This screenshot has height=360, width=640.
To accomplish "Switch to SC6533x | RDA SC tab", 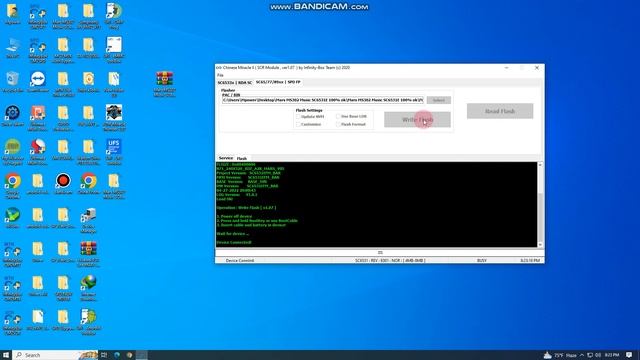I will (235, 82).
